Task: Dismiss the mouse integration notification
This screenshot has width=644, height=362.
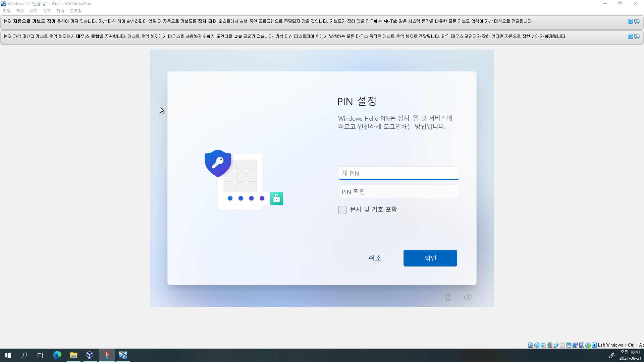Action: [630, 37]
